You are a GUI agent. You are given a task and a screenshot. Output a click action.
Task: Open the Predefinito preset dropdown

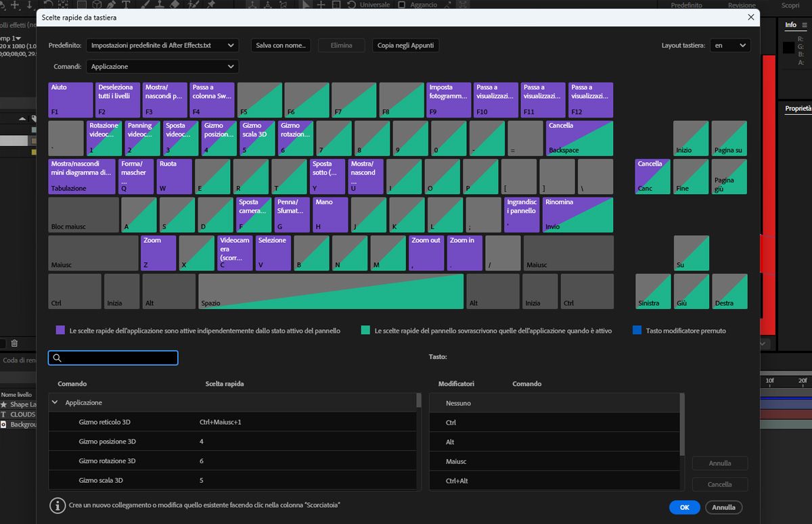pos(162,45)
